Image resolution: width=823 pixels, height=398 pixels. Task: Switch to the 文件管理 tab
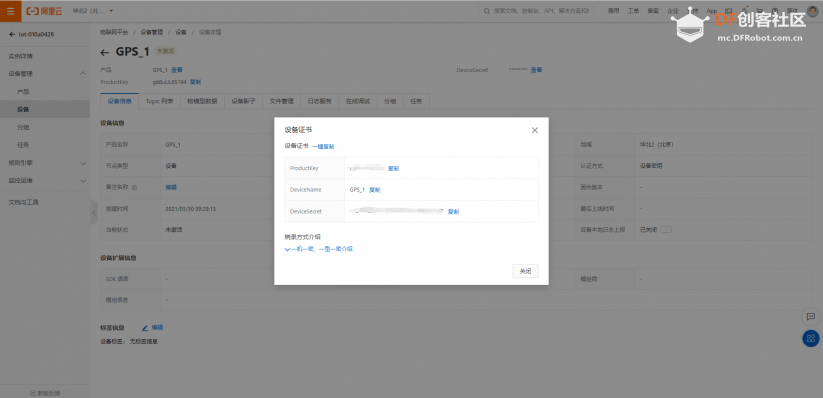(281, 101)
